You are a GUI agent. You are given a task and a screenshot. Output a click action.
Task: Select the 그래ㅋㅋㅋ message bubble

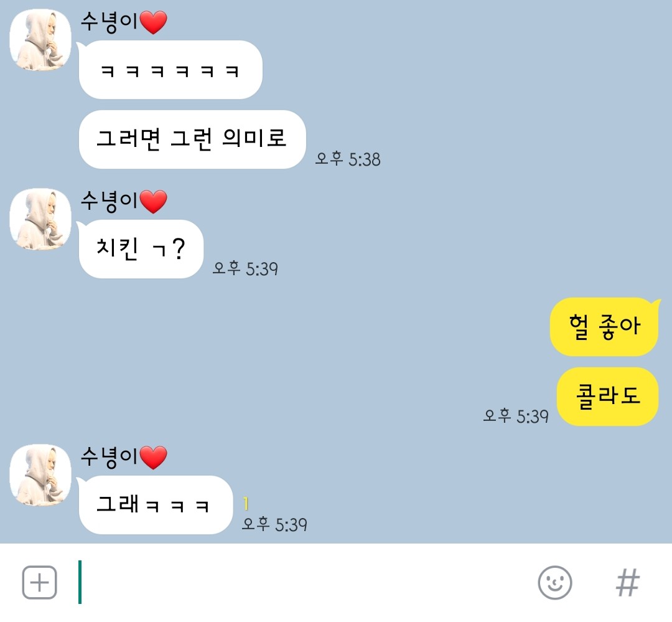[x=155, y=504]
